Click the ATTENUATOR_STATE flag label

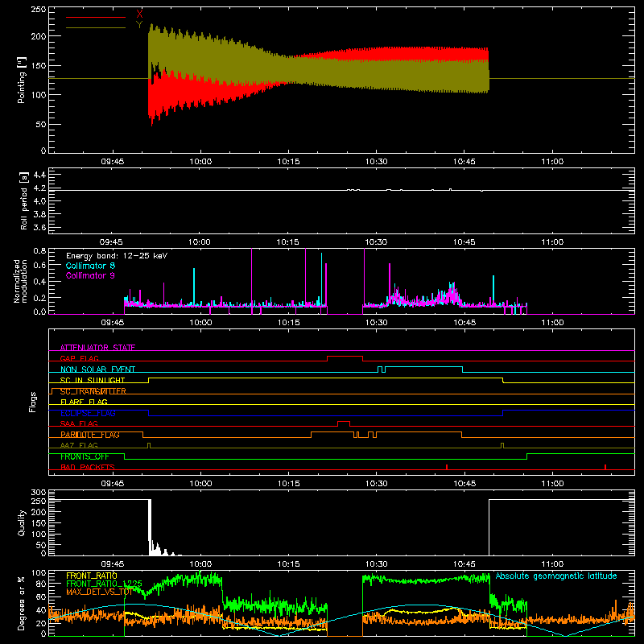(97, 348)
